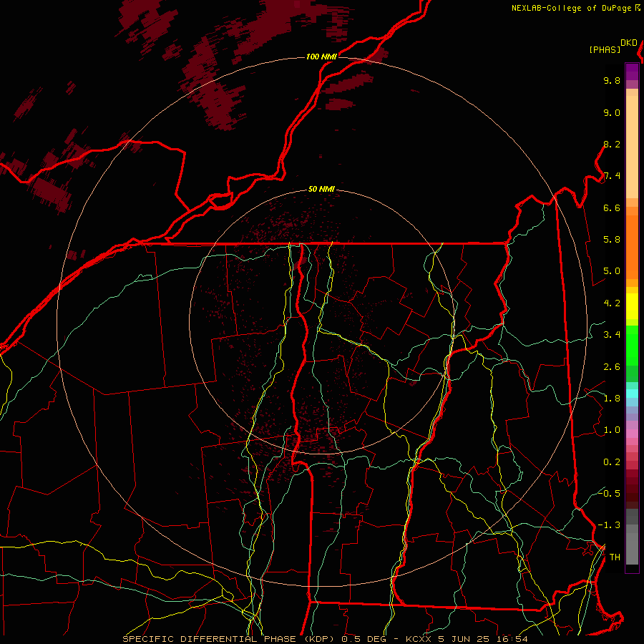Select the 50 NMI range ring label
Screen dimensions: 644x644
[x=321, y=190]
